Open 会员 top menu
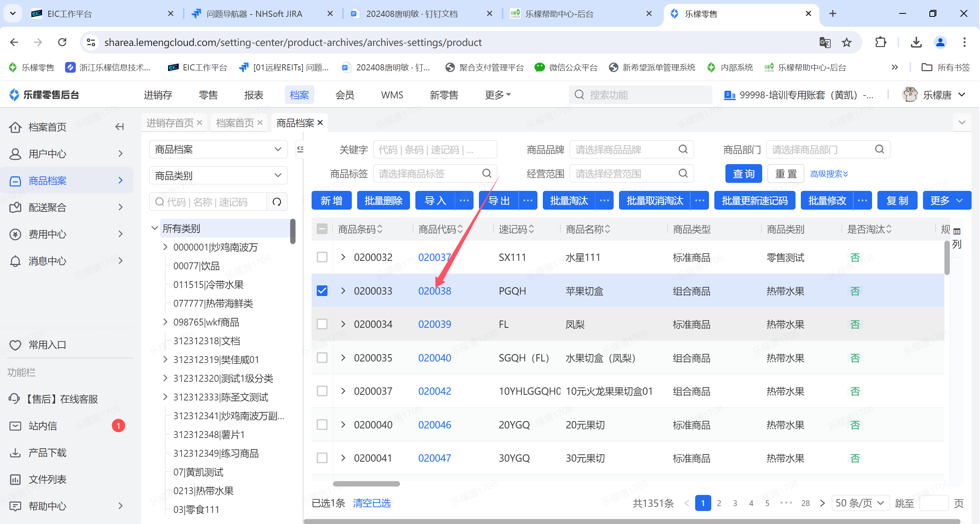 click(345, 94)
